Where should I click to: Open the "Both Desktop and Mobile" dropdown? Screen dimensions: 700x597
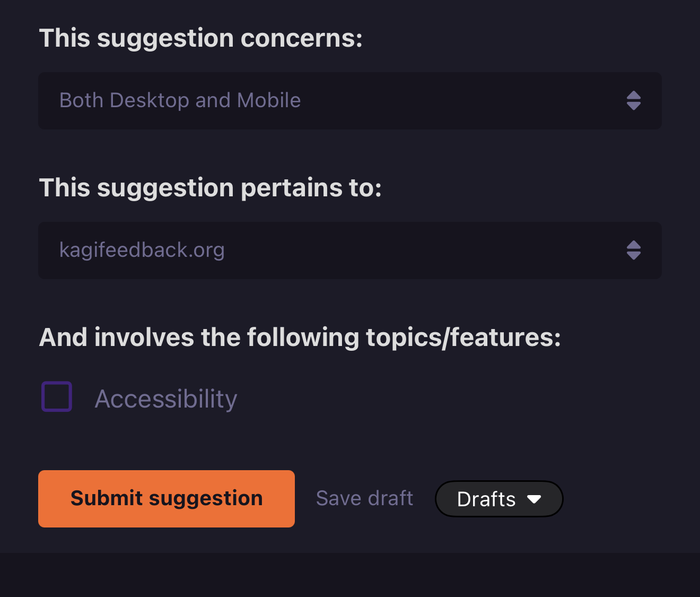[349, 101]
